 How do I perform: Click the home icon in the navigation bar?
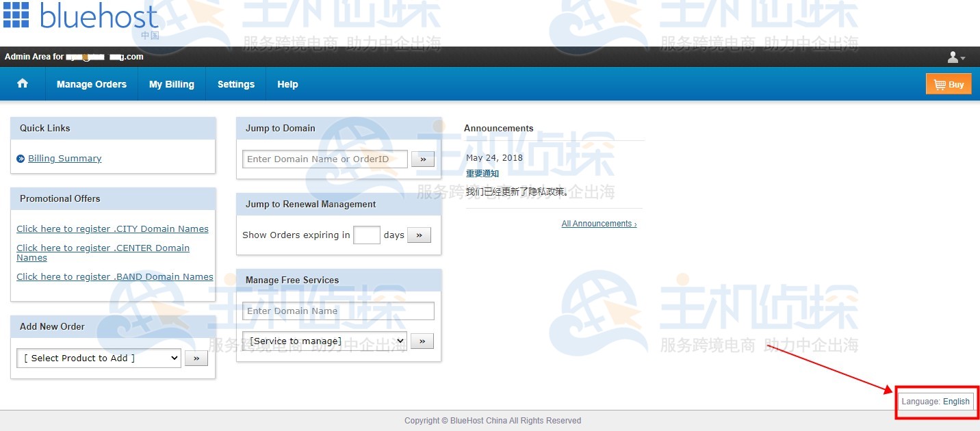click(23, 83)
